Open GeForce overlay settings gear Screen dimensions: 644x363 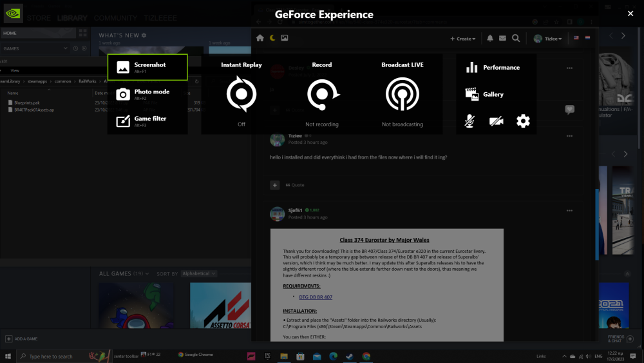[x=523, y=121]
